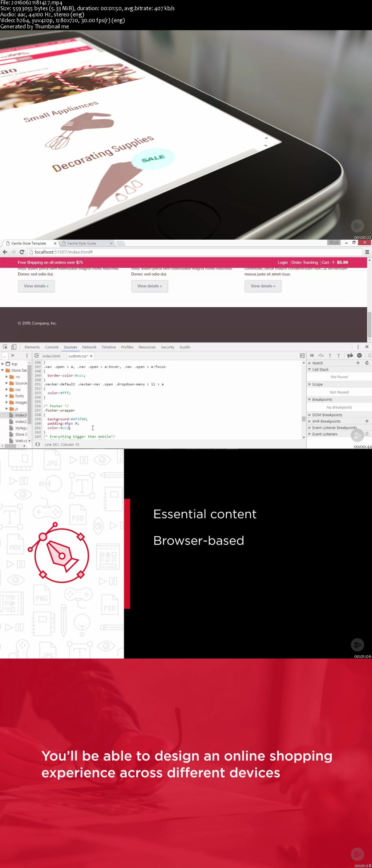Collapse the Breakpoints section
The height and width of the screenshot is (868, 372).
pos(310,400)
